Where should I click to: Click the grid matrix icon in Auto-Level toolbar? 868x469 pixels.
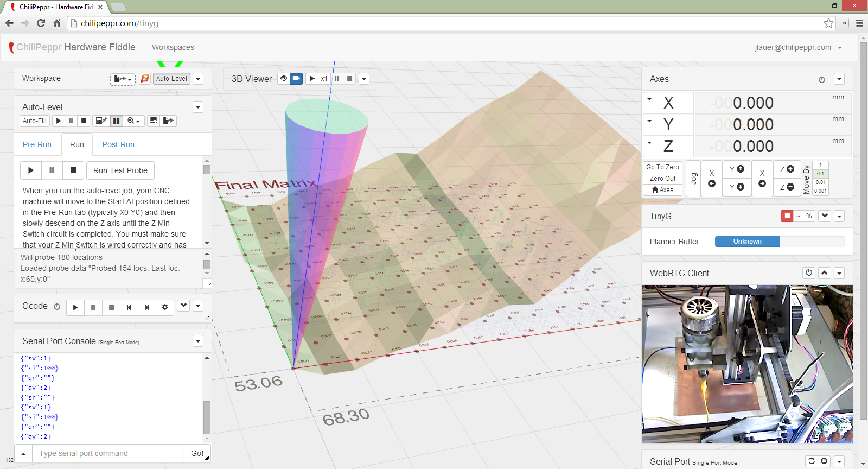pyautogui.click(x=116, y=121)
